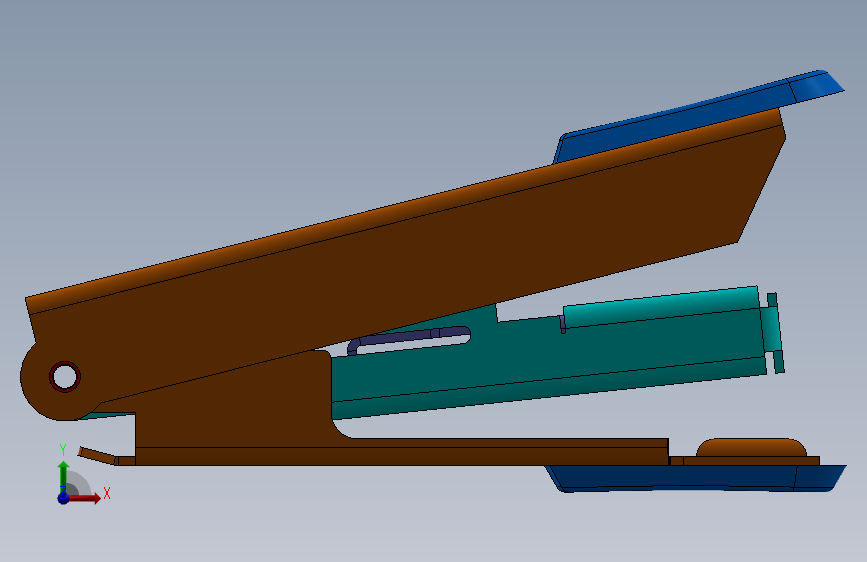Click the small angled brown lip at base front

97,455
